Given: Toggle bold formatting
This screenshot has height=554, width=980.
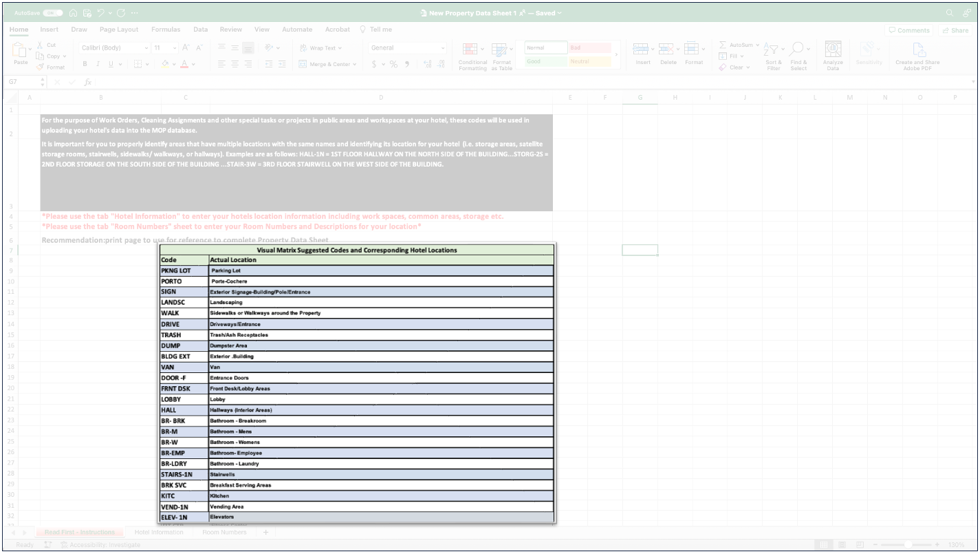Looking at the screenshot, I should pyautogui.click(x=85, y=64).
